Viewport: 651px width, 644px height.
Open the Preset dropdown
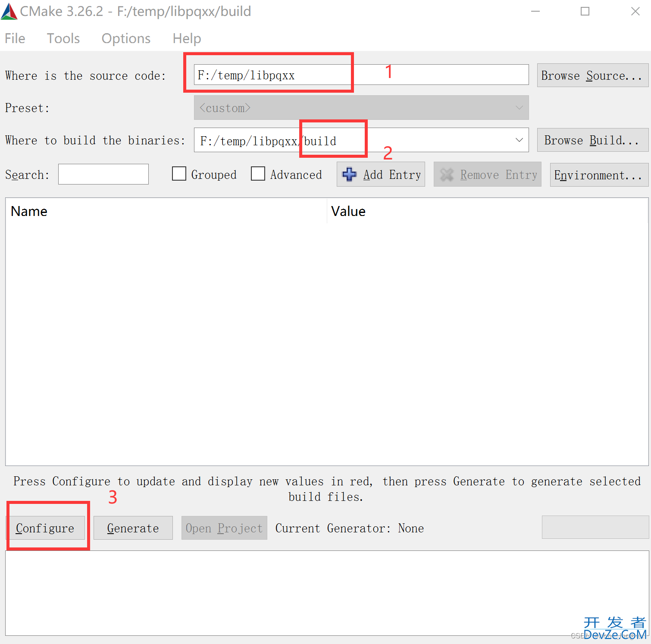pos(361,108)
